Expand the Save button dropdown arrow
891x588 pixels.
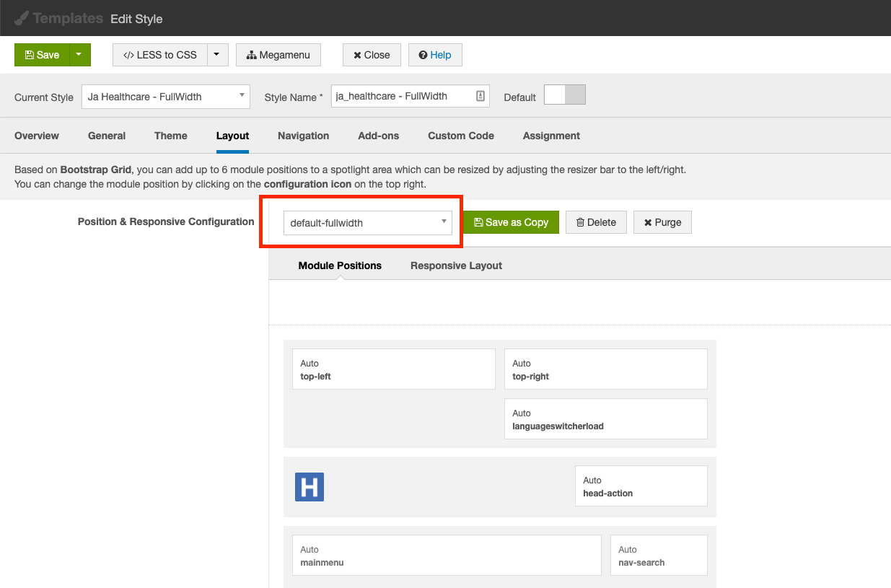click(x=79, y=55)
